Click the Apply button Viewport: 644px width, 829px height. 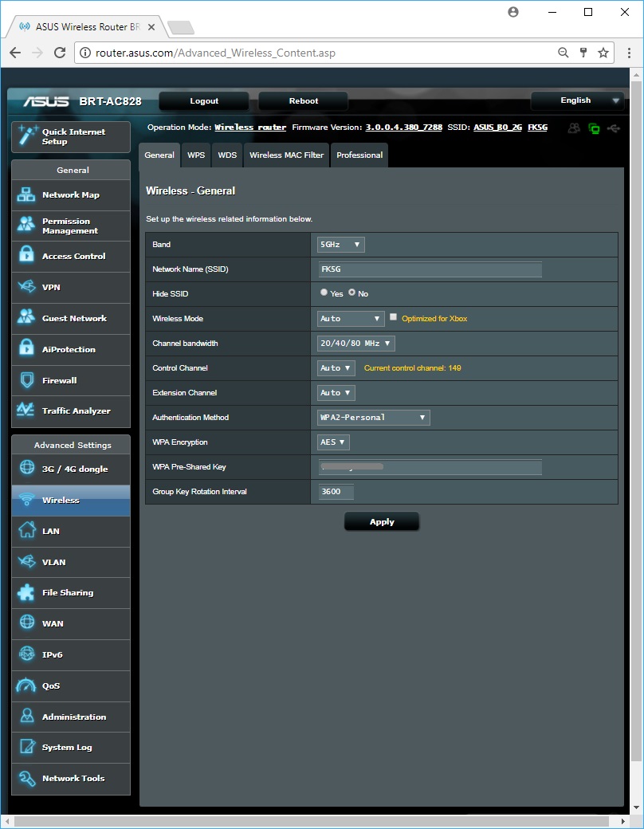pos(382,522)
